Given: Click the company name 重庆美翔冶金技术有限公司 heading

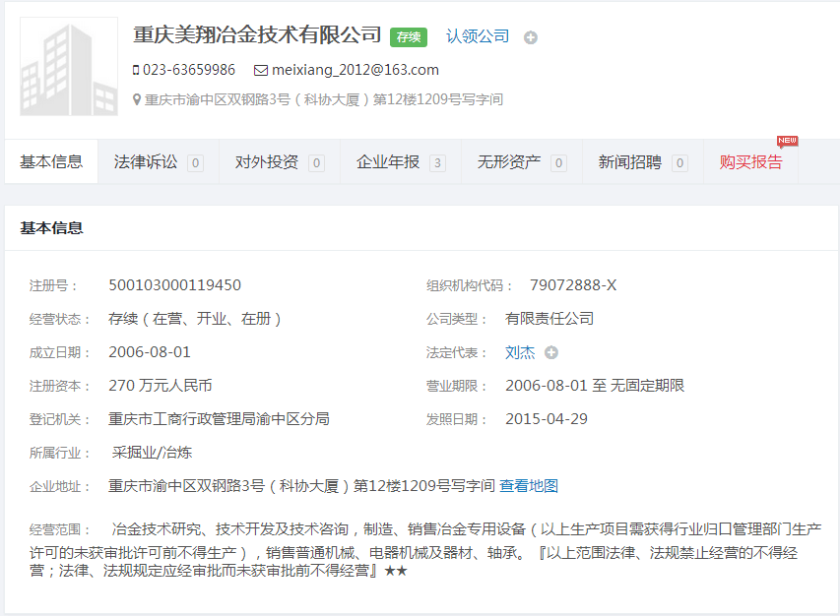Looking at the screenshot, I should (x=257, y=34).
